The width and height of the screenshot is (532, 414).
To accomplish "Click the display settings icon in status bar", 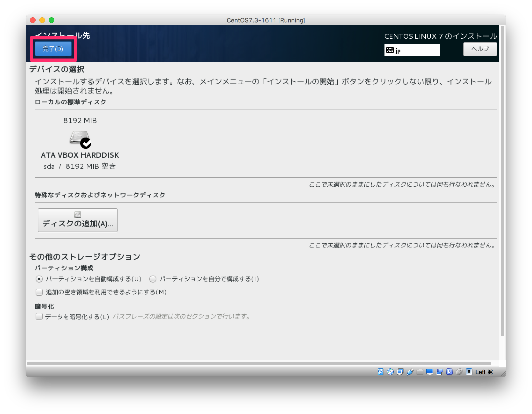I will tap(430, 372).
